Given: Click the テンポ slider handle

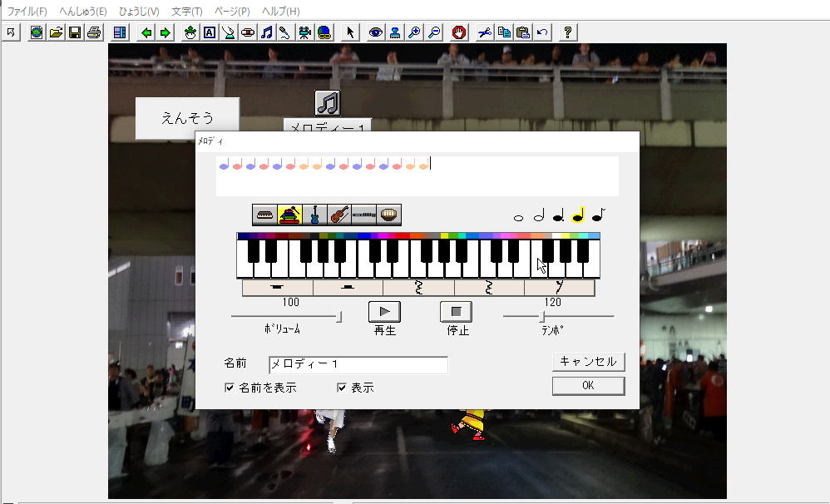Looking at the screenshot, I should tap(542, 317).
